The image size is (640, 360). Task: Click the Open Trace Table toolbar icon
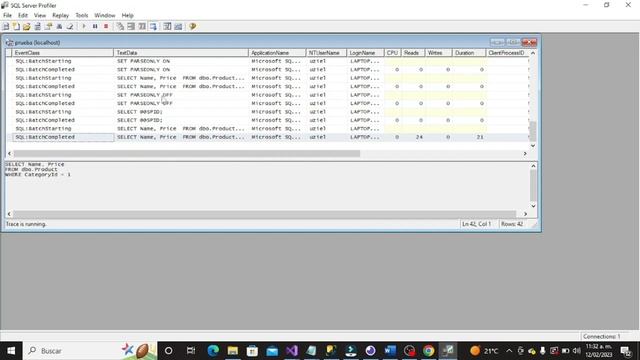[38, 27]
